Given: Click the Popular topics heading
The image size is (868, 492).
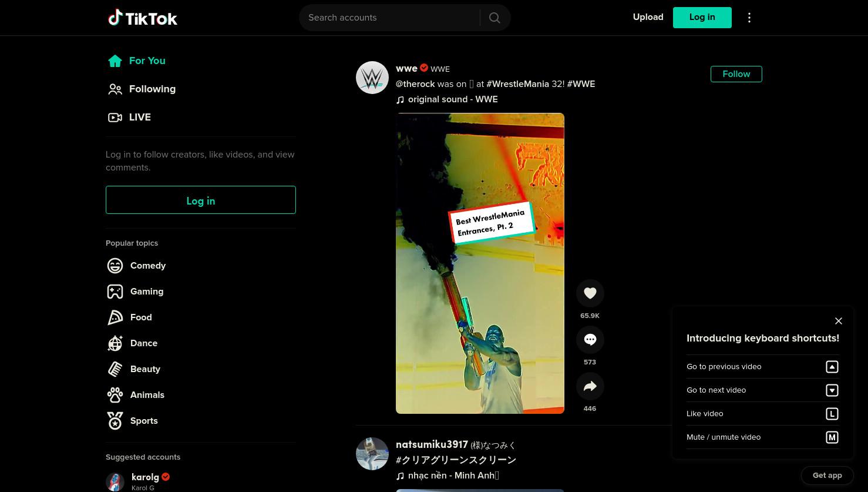Looking at the screenshot, I should coord(132,243).
